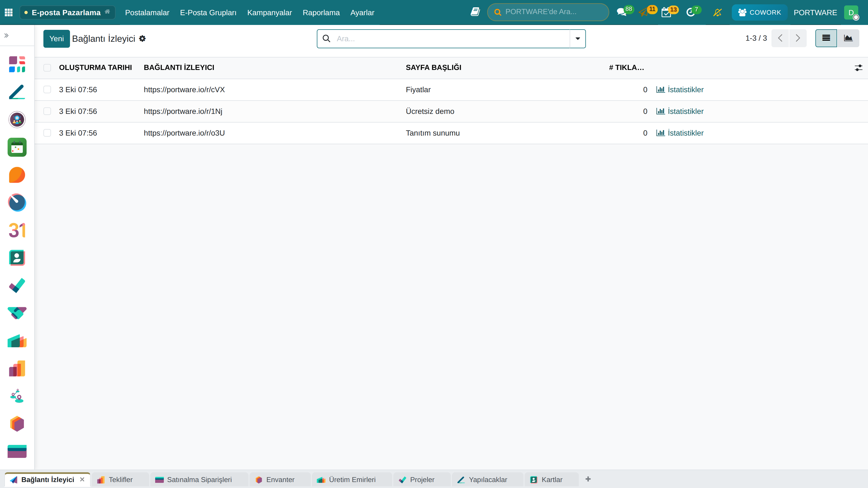The image size is (868, 488).
Task: Open calendar activities with 13 badge
Action: 666,12
